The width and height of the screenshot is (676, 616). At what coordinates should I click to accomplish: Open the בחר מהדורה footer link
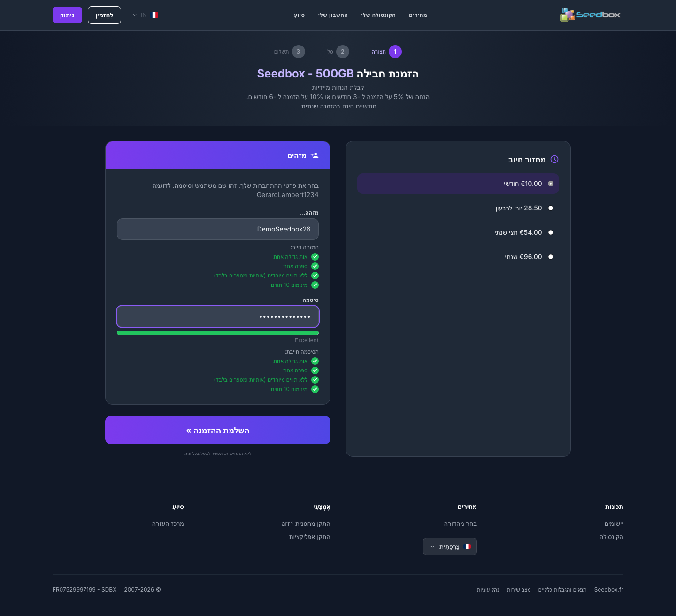tap(461, 524)
